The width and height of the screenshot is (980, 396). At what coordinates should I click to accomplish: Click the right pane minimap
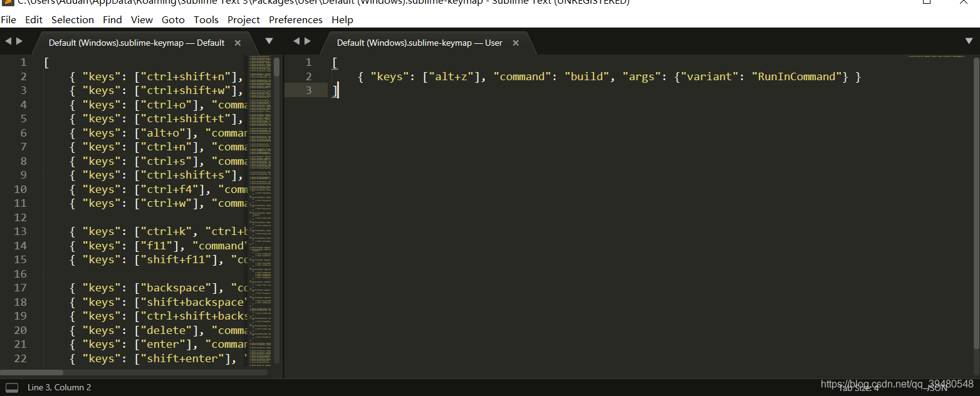point(938,57)
